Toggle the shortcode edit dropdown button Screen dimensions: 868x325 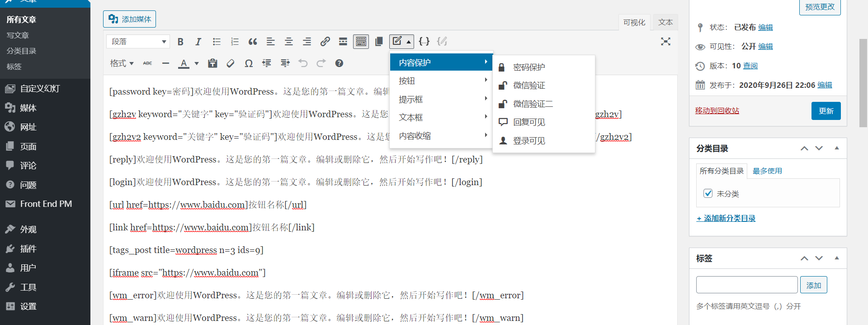(401, 42)
